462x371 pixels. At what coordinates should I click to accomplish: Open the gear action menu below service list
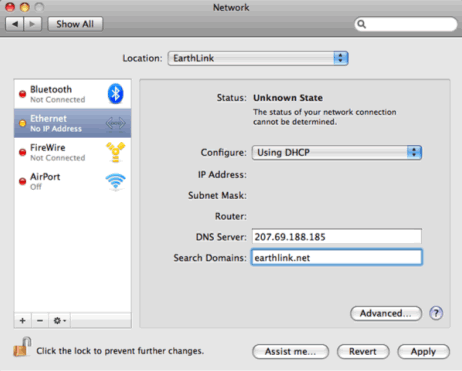coord(60,321)
